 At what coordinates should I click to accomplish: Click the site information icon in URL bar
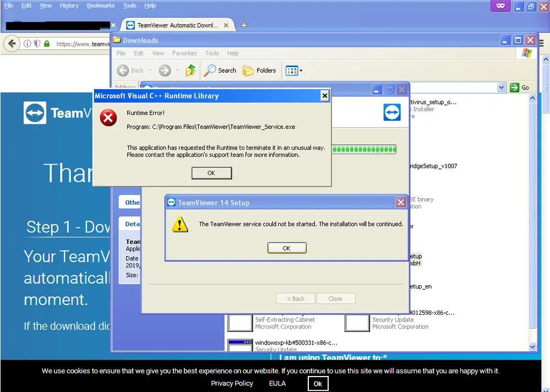click(27, 44)
